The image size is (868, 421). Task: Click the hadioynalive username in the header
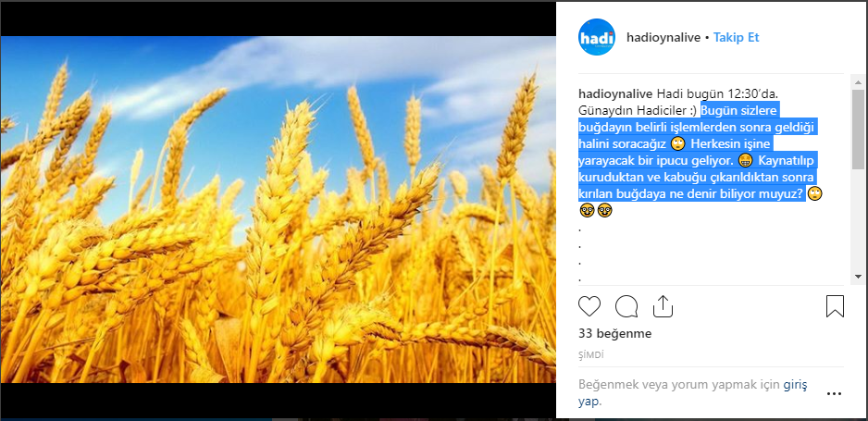[x=663, y=38]
